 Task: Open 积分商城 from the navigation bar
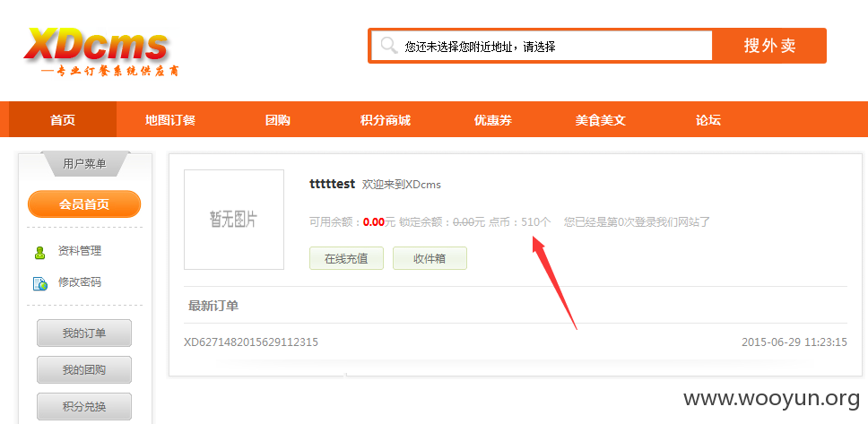(386, 119)
